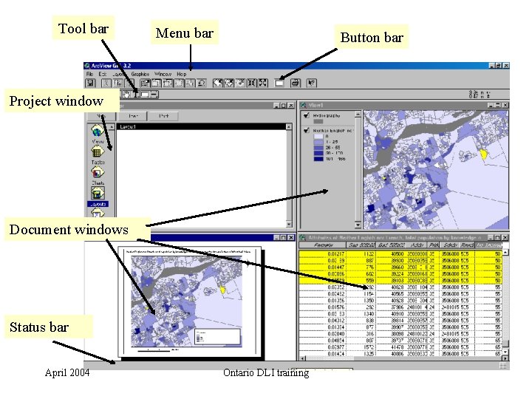532x399 pixels.
Task: Click the scissors Cut icon in button bar
Action: pos(106,83)
